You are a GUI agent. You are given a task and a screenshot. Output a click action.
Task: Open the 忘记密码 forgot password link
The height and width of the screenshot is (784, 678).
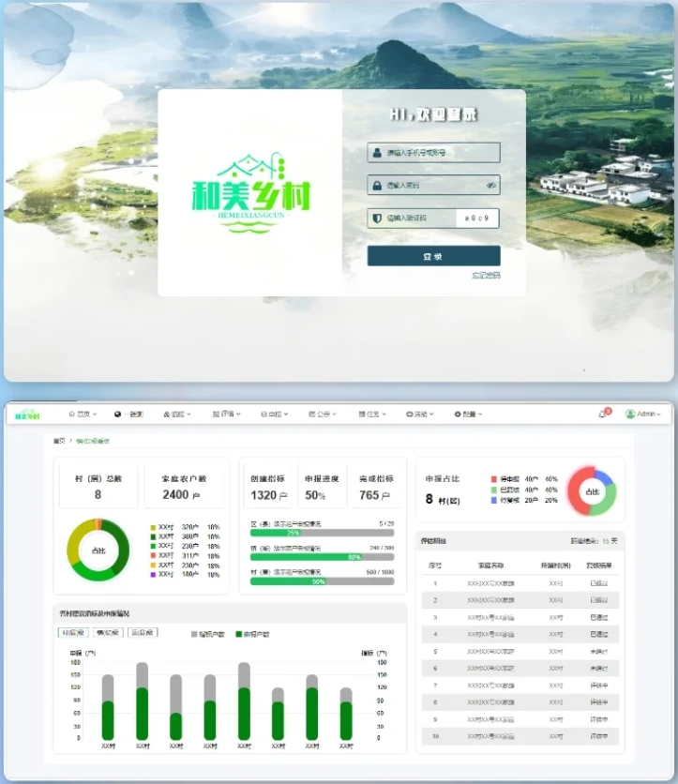pos(486,276)
